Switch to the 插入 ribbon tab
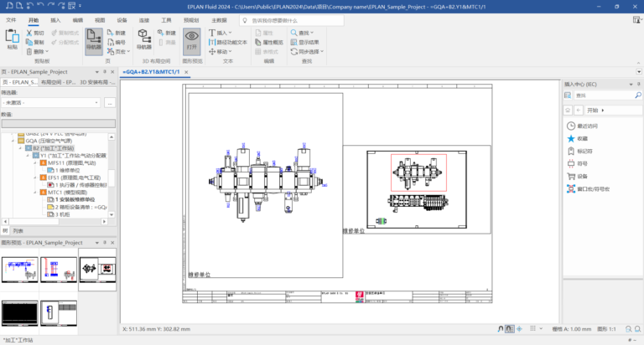644x345 pixels. point(55,20)
